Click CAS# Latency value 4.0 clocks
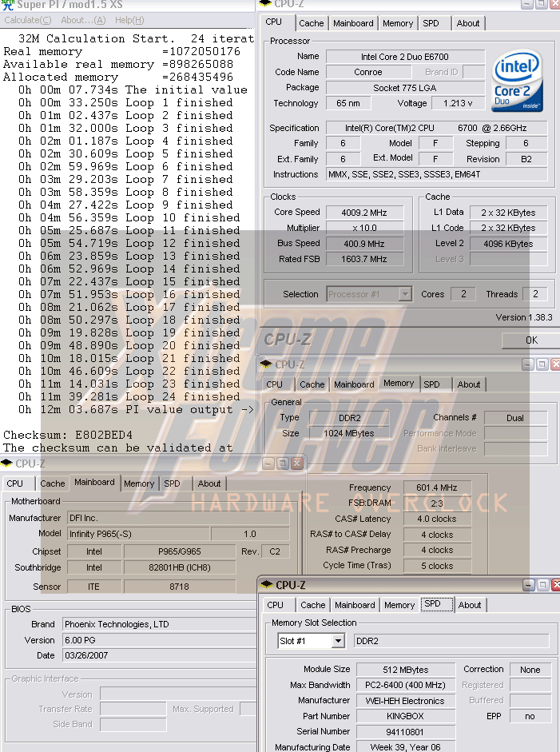 [437, 519]
